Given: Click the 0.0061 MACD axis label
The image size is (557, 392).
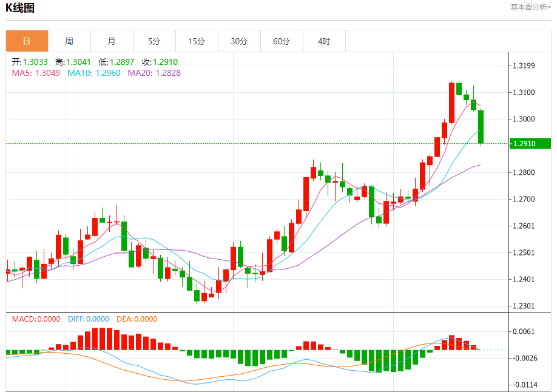Looking at the screenshot, I should coord(524,331).
